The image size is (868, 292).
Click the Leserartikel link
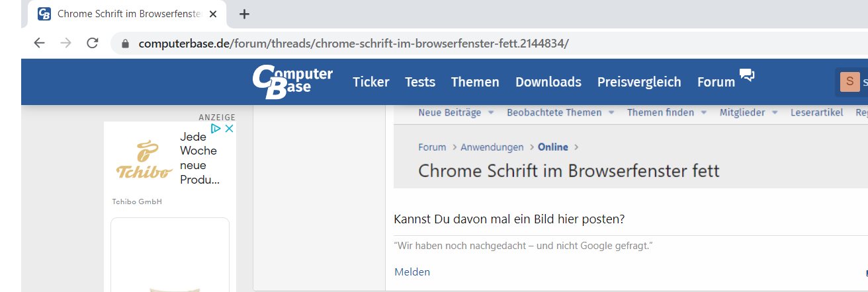(x=817, y=112)
